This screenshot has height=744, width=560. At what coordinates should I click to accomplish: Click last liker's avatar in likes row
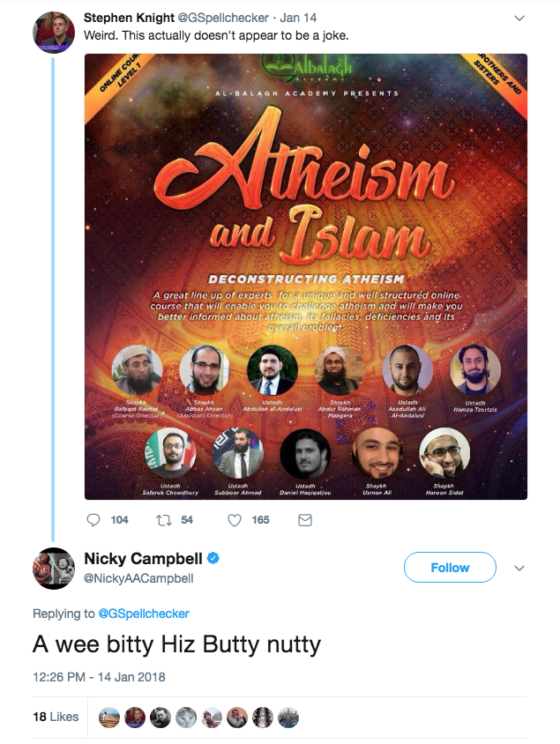[x=288, y=717]
